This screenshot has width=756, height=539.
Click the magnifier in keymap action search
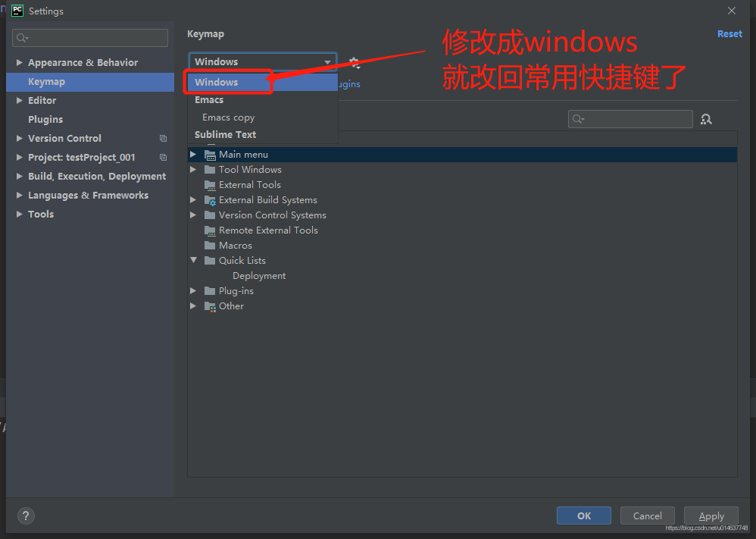pos(578,119)
